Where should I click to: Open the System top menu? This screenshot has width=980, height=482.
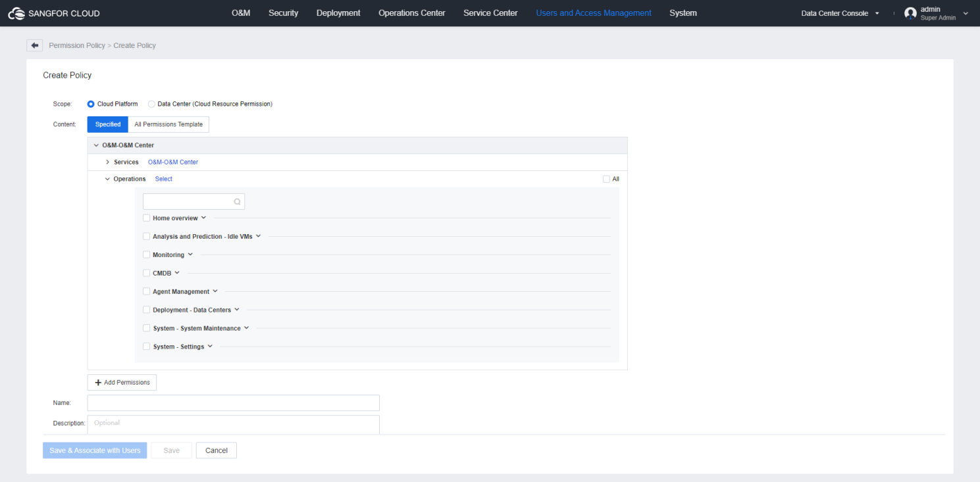click(x=683, y=13)
